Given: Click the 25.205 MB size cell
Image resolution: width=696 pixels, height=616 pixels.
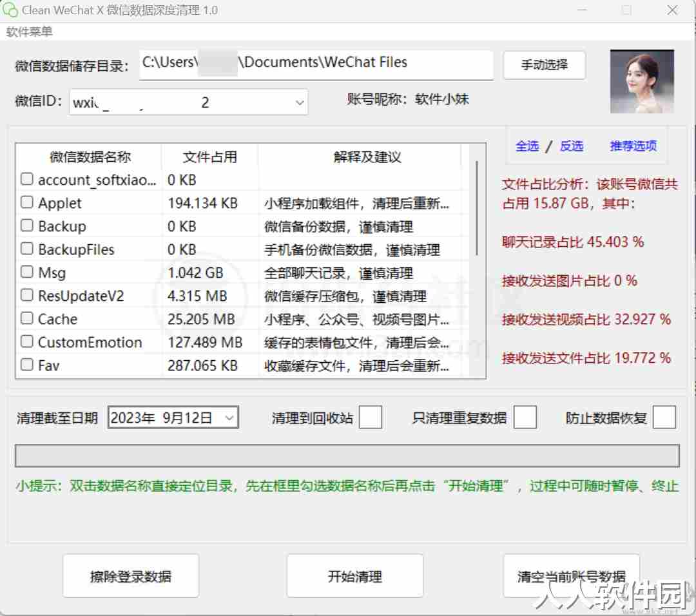Looking at the screenshot, I should tap(201, 319).
